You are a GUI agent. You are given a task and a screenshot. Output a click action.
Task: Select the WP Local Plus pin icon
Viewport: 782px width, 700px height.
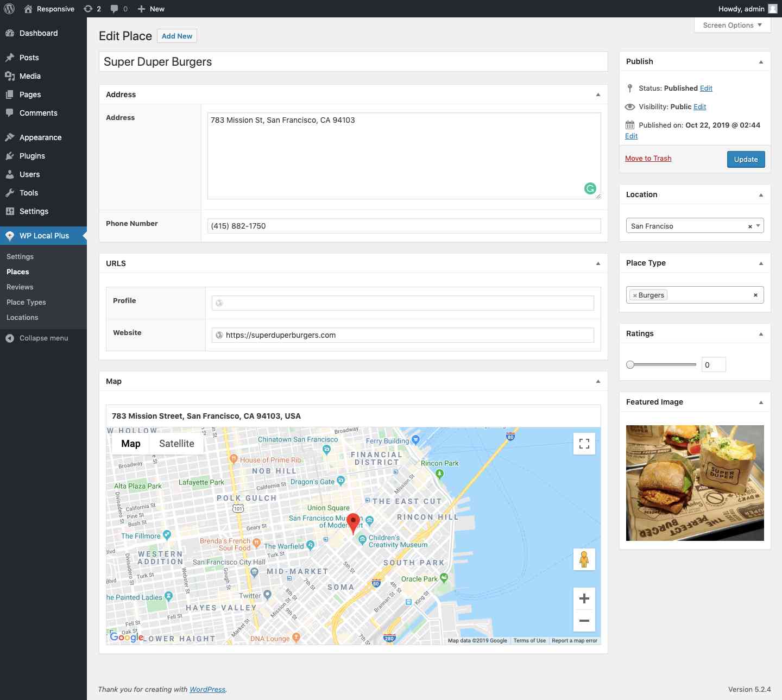click(9, 235)
